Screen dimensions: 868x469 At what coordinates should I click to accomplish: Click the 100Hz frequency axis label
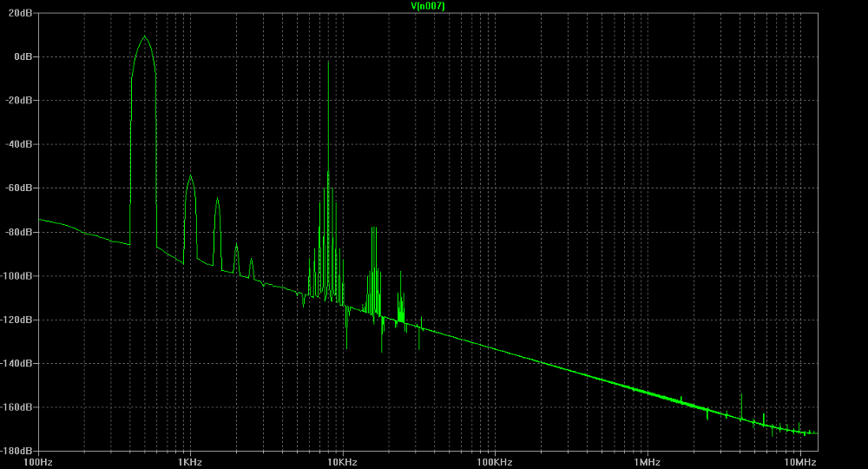38,461
